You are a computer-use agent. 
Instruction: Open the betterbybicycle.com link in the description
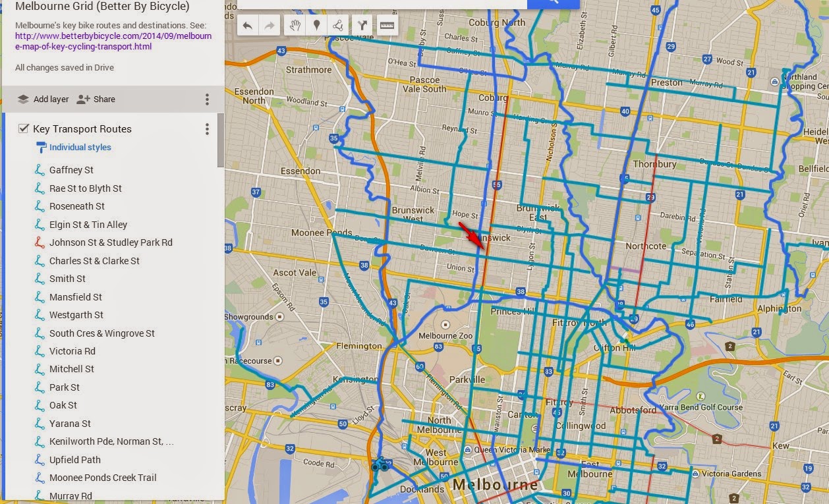[113, 42]
